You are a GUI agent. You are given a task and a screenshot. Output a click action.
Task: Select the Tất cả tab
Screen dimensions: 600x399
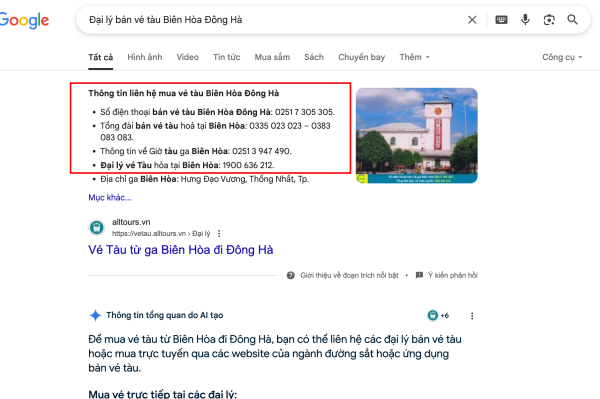101,57
